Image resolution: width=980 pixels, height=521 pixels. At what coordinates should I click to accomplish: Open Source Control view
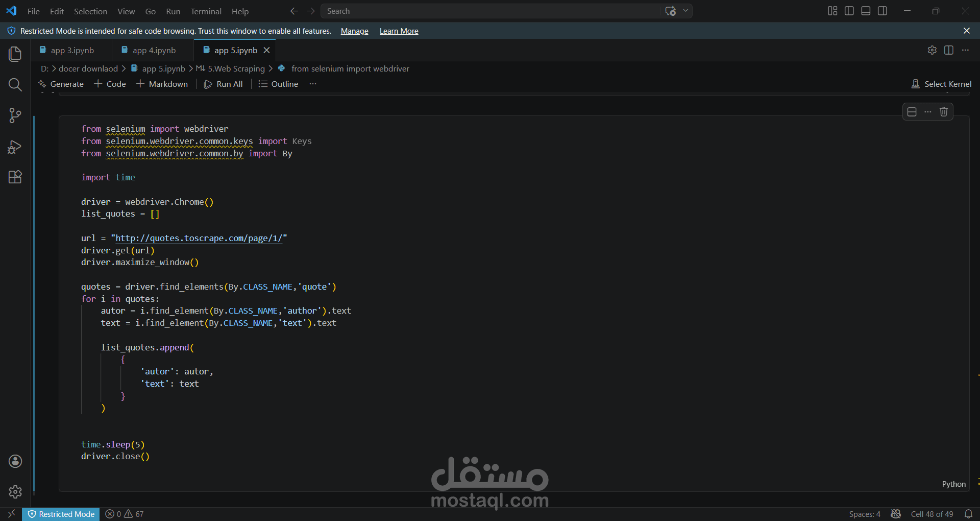click(x=15, y=115)
